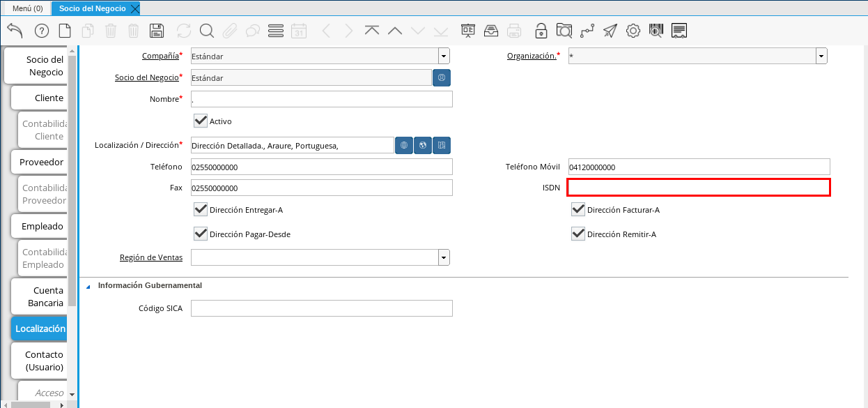The width and height of the screenshot is (868, 408).
Task: Click the calendar history icon
Action: [x=299, y=31]
